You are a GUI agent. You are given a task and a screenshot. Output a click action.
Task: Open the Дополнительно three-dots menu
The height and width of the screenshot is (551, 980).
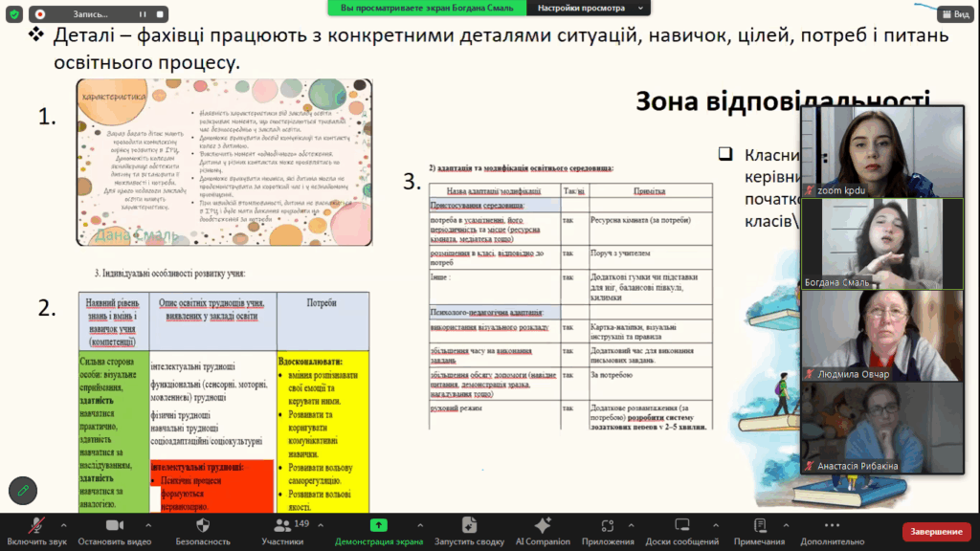[833, 526]
